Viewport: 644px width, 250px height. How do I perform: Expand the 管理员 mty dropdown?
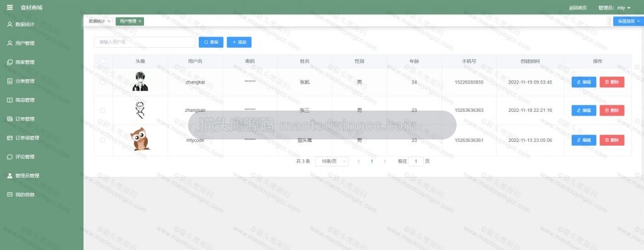click(614, 8)
